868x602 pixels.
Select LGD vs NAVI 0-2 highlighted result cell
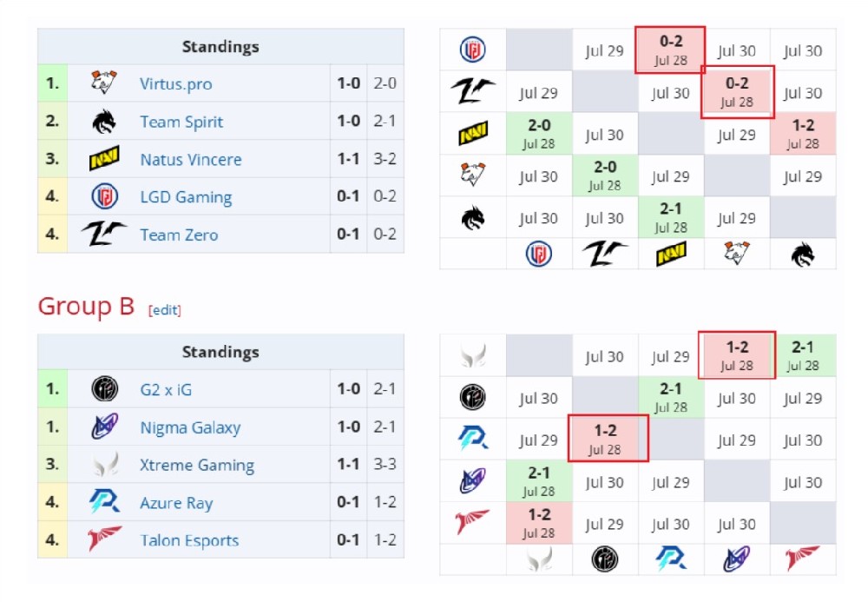[670, 50]
